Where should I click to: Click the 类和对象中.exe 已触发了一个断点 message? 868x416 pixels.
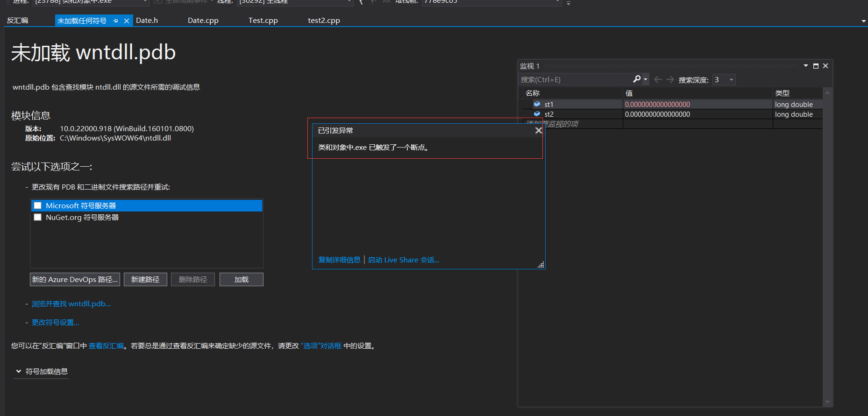click(x=373, y=147)
